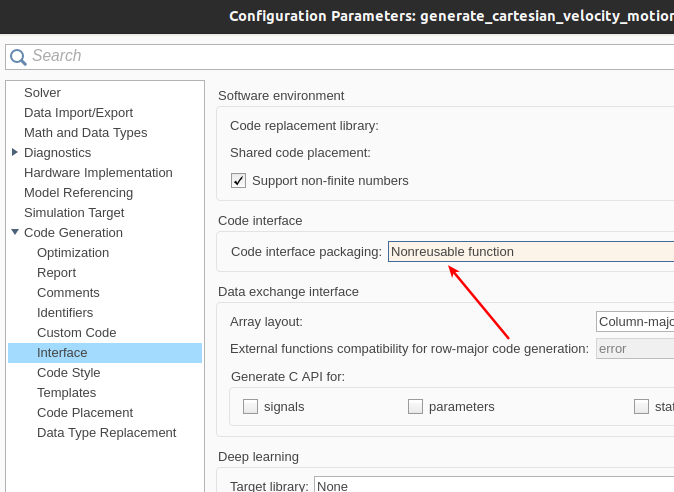674x492 pixels.
Task: Enable Support non-finite numbers checkbox
Action: coord(239,181)
